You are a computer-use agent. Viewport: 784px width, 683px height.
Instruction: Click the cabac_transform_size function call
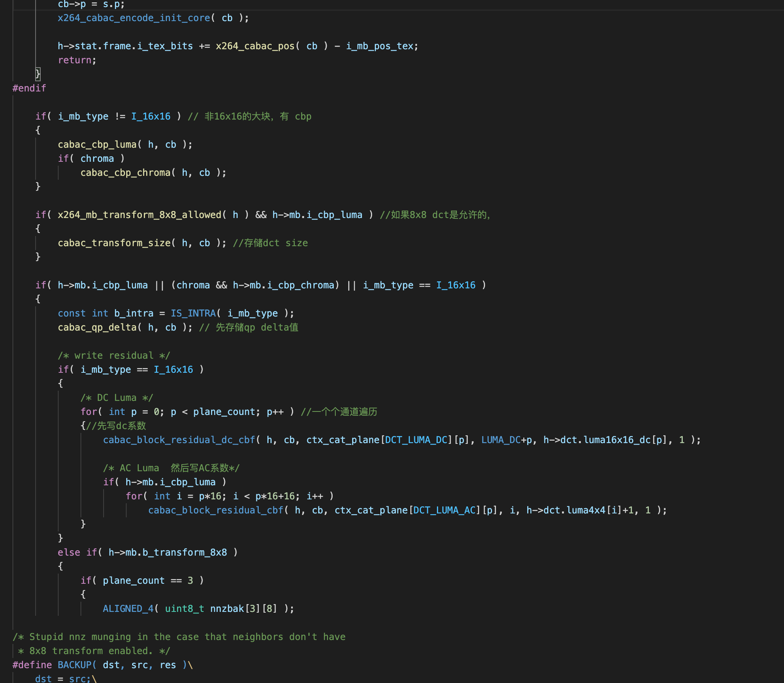click(114, 243)
